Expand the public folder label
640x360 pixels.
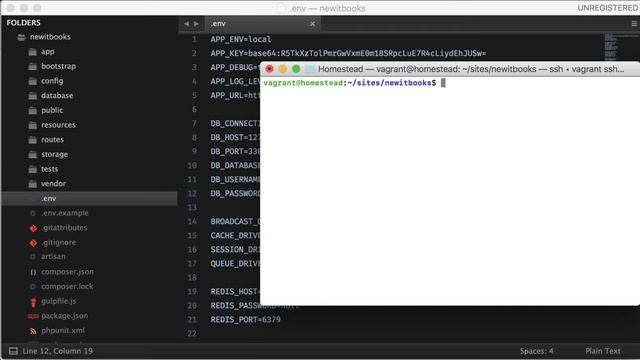point(52,110)
